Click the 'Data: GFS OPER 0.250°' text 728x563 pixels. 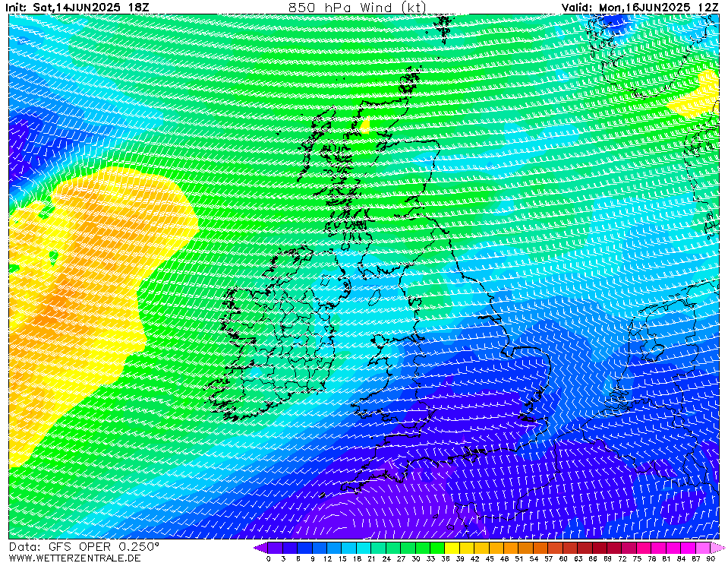(x=84, y=547)
